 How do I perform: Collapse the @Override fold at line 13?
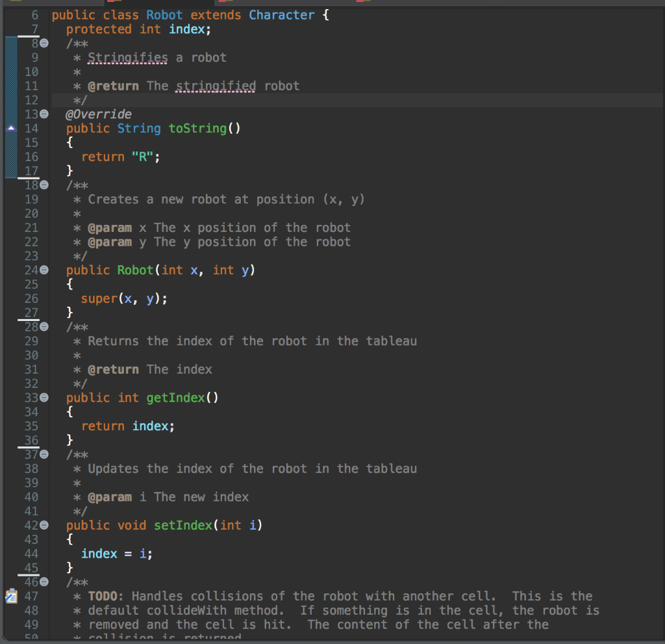coord(44,114)
